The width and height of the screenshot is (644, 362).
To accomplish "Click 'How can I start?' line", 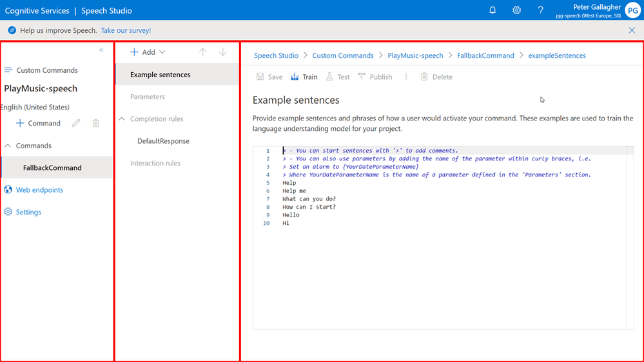I will 309,207.
